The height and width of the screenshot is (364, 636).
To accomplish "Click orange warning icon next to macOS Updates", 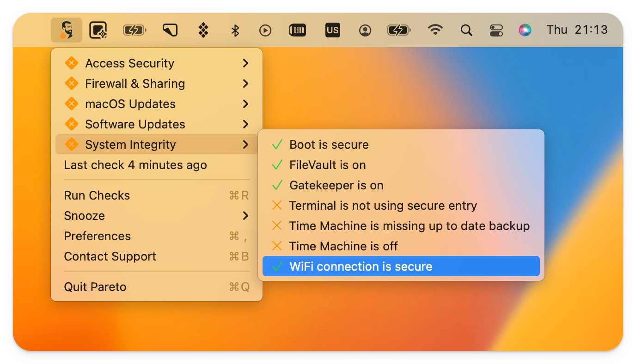I will pyautogui.click(x=71, y=104).
